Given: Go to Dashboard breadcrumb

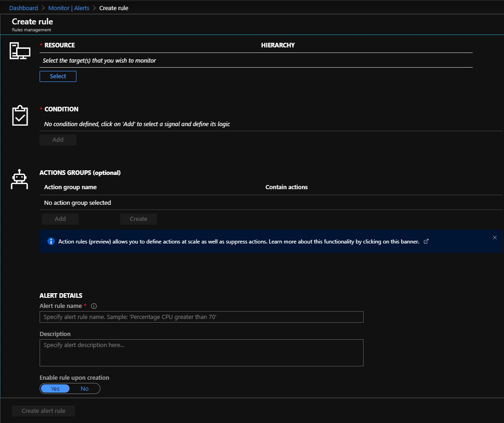Looking at the screenshot, I should 23,8.
